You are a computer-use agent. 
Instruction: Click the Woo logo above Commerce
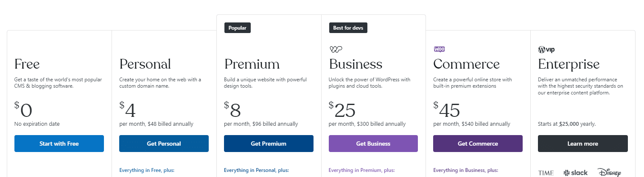439,49
